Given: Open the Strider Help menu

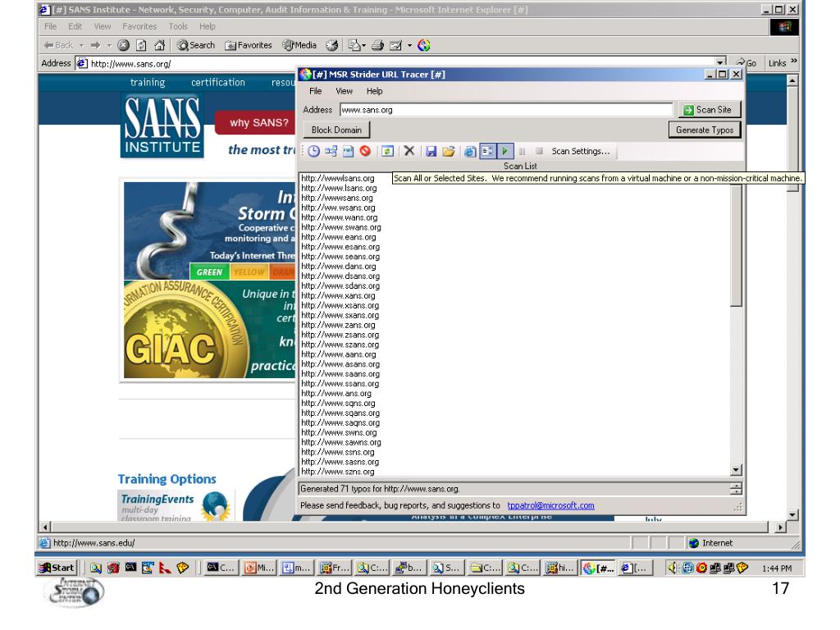Looking at the screenshot, I should pyautogui.click(x=374, y=91).
